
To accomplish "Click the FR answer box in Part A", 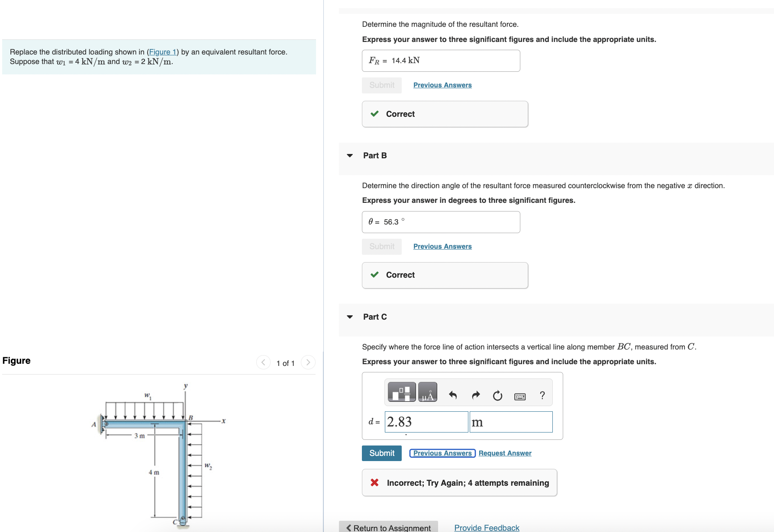I will [x=441, y=61].
